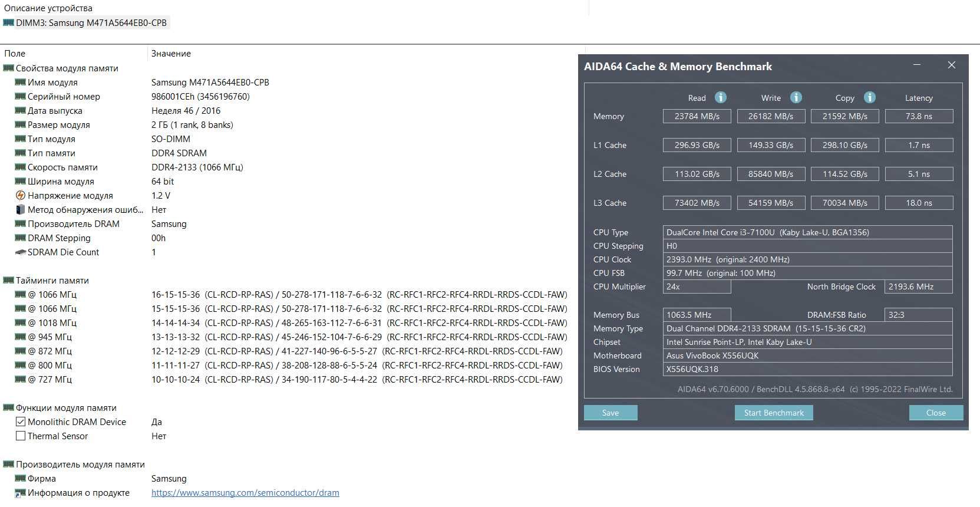Click the Write info icon in benchmark
This screenshot has width=980, height=507.
796,97
